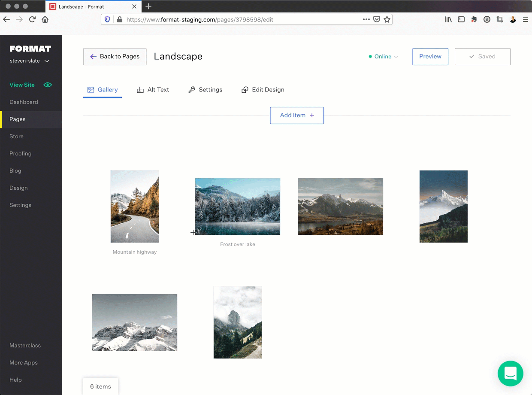Click the Landscape page title
Screen dimensions: 532x395
(x=178, y=56)
